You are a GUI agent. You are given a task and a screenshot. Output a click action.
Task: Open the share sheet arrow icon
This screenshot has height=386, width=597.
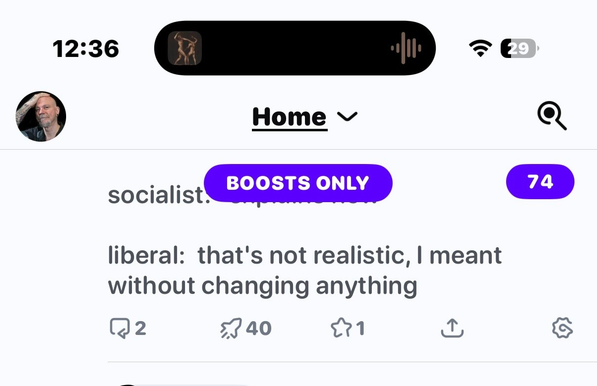point(452,328)
